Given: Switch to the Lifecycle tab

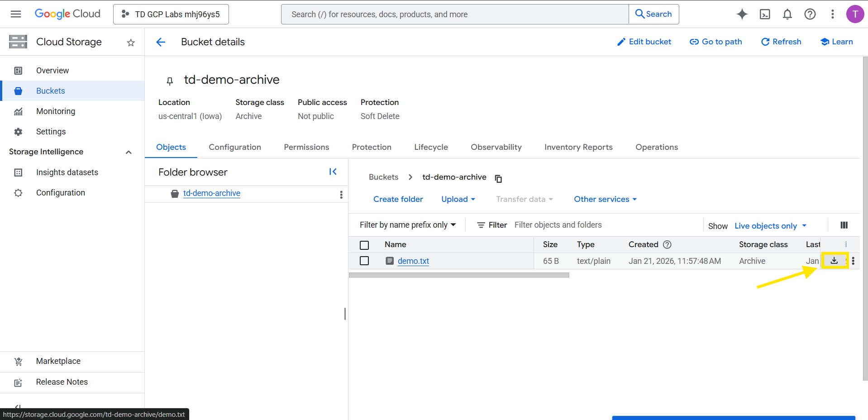Looking at the screenshot, I should tap(431, 147).
